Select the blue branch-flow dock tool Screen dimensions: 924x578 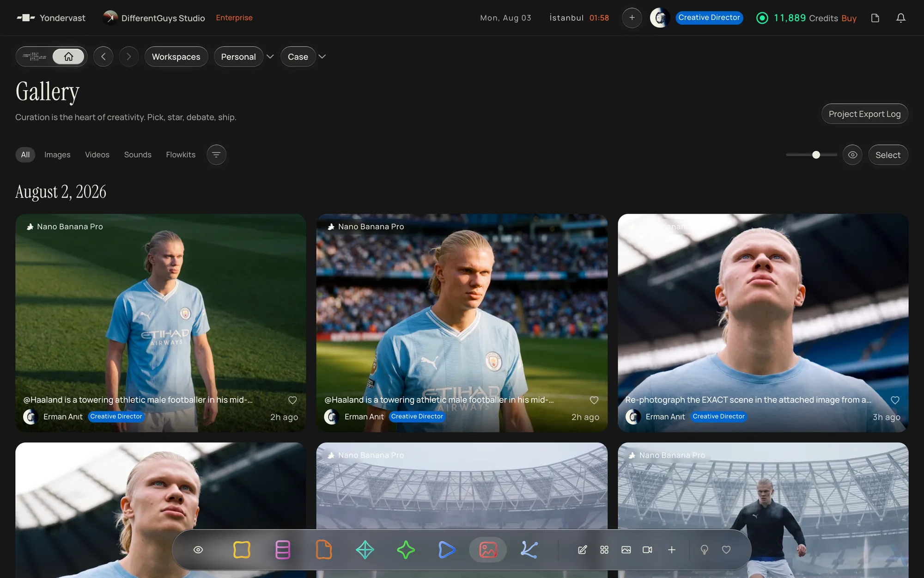point(529,550)
